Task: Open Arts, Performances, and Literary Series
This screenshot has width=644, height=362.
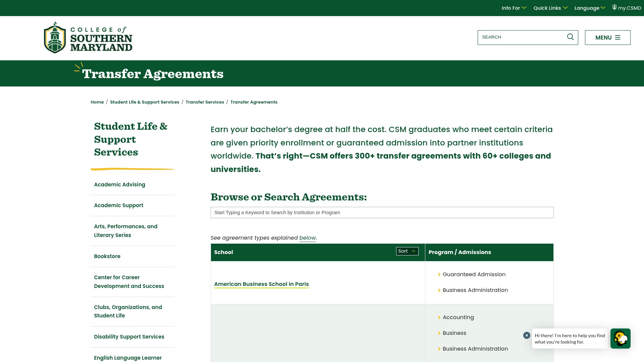Action: [x=125, y=231]
